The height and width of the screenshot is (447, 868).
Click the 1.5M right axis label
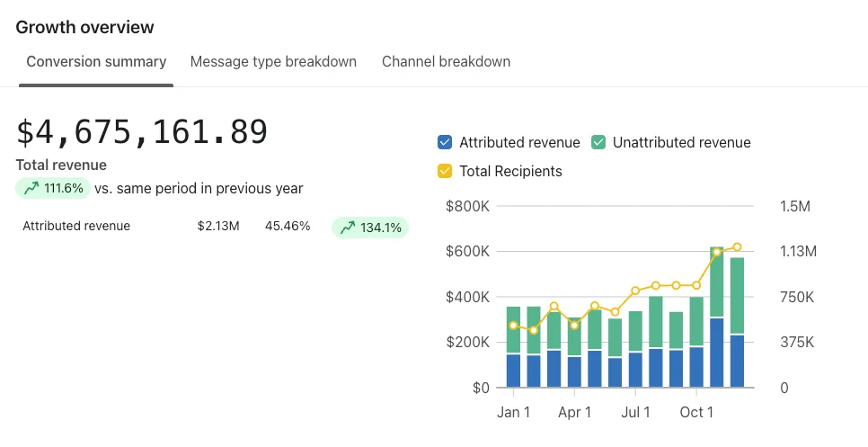pos(795,207)
